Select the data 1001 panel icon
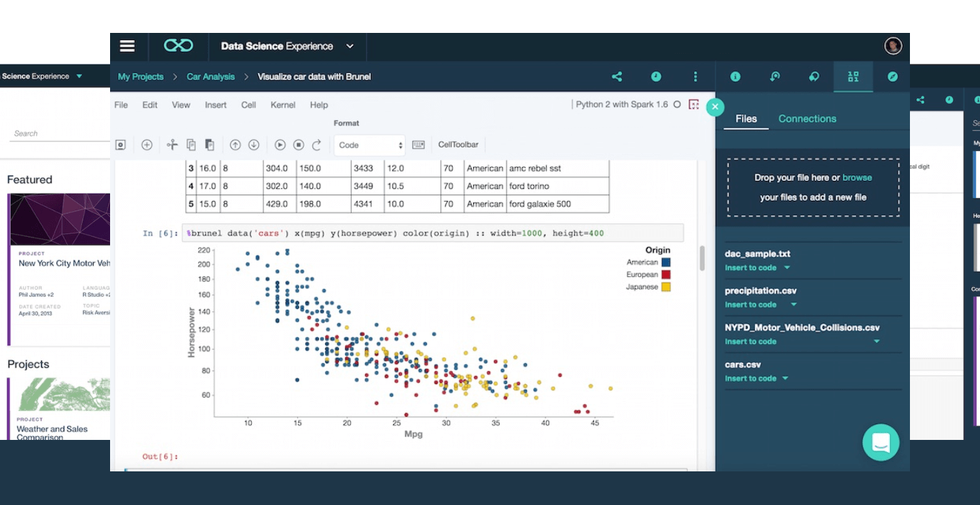The height and width of the screenshot is (505, 980). [853, 77]
